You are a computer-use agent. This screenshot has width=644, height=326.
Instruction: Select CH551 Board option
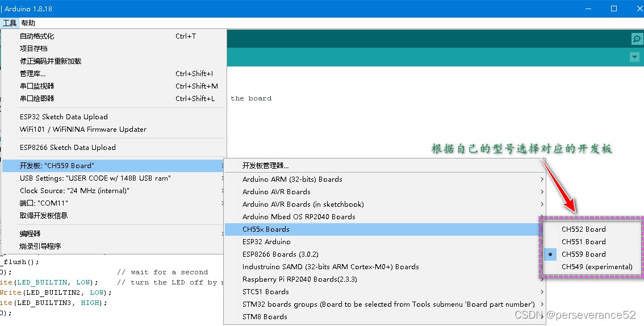click(x=592, y=242)
